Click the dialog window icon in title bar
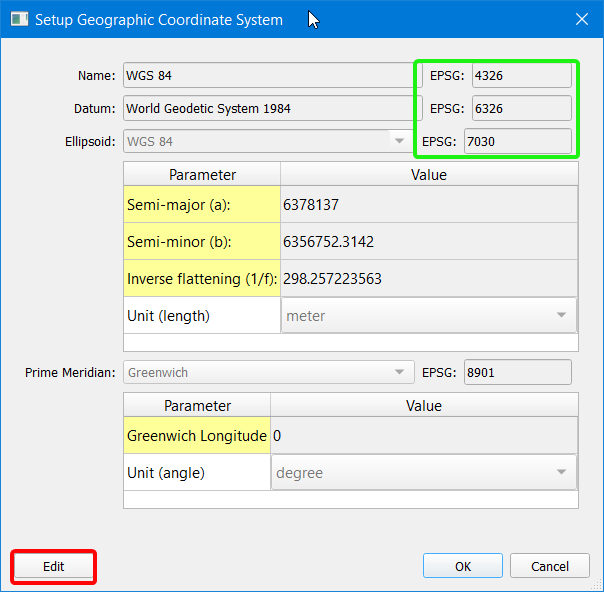The height and width of the screenshot is (592, 604). point(20,20)
